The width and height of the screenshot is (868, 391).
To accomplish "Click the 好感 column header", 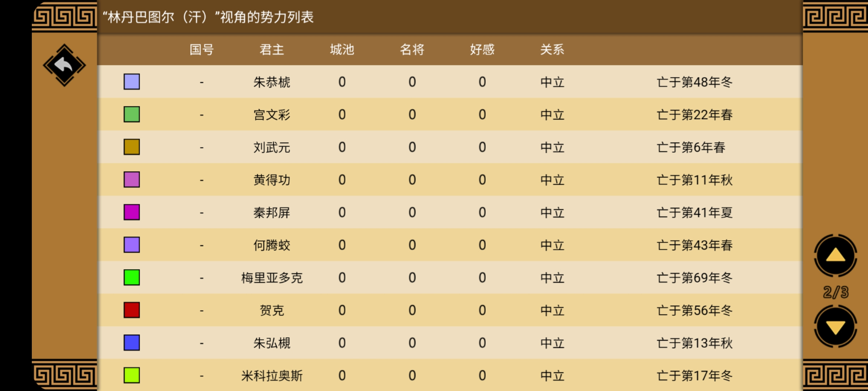I will pyautogui.click(x=482, y=49).
